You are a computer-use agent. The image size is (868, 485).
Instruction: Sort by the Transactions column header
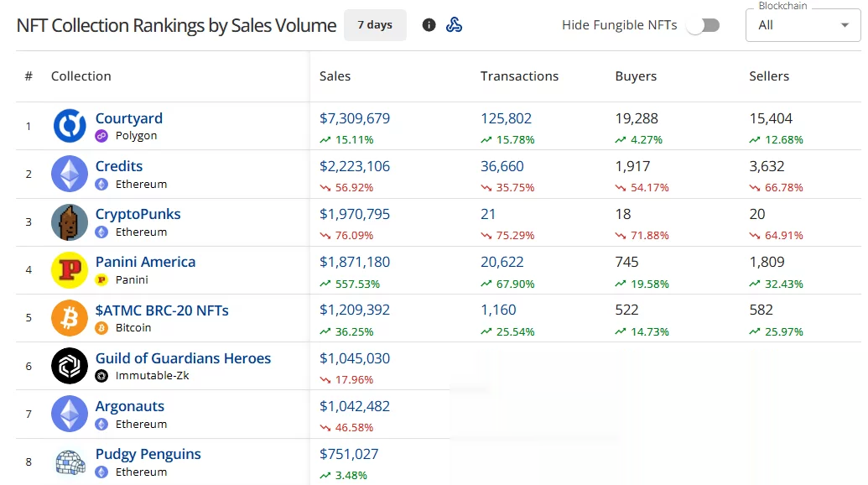[x=519, y=76]
